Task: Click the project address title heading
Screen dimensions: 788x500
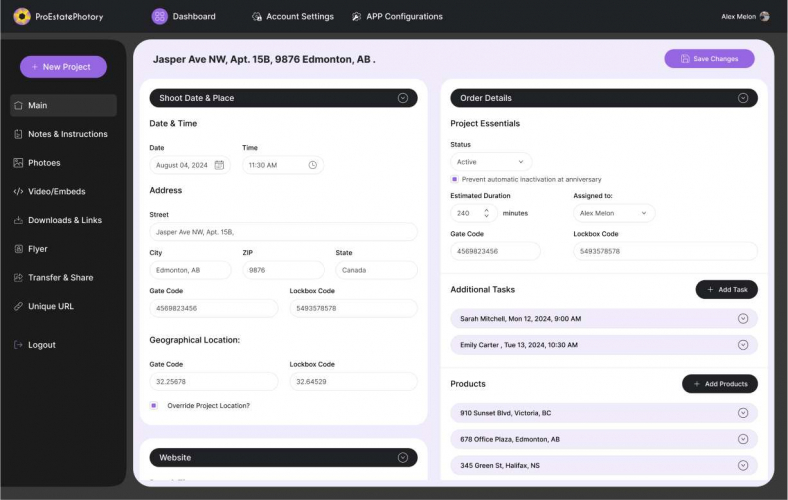Action: coord(264,59)
